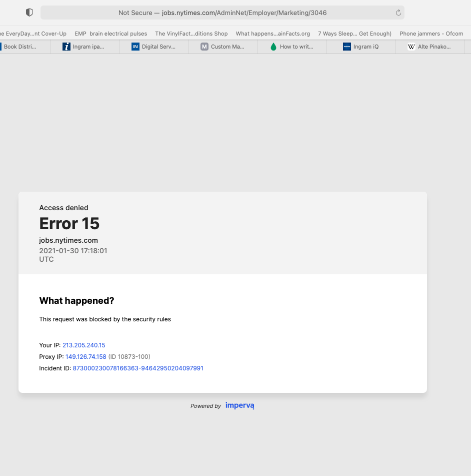
Task: Open the 'What happens...ainFacts.org' bookmark
Action: click(x=272, y=34)
